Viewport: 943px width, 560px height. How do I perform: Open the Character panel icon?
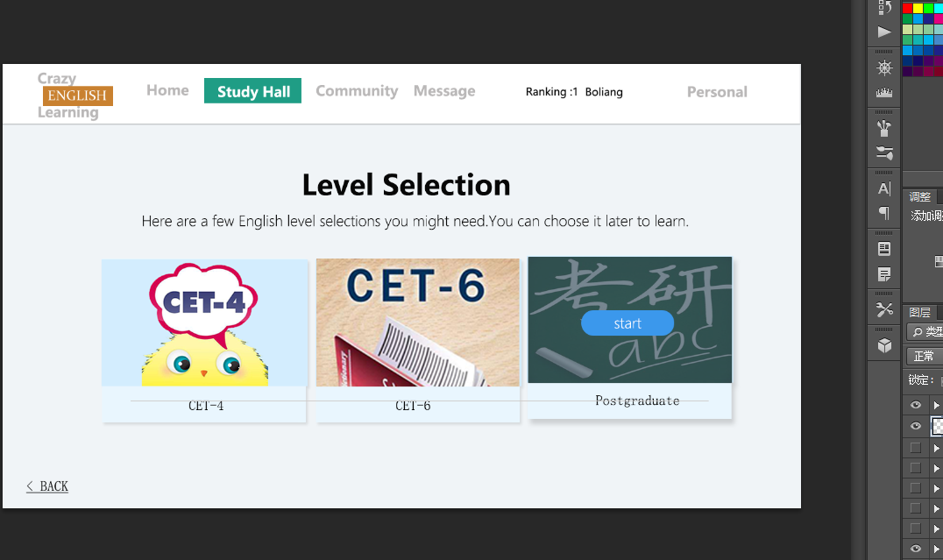coord(884,188)
